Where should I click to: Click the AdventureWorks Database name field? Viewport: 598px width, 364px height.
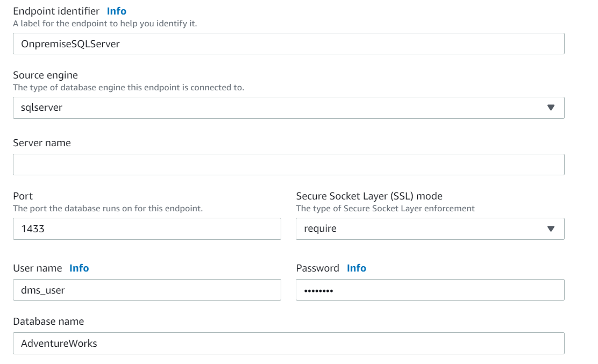288,343
